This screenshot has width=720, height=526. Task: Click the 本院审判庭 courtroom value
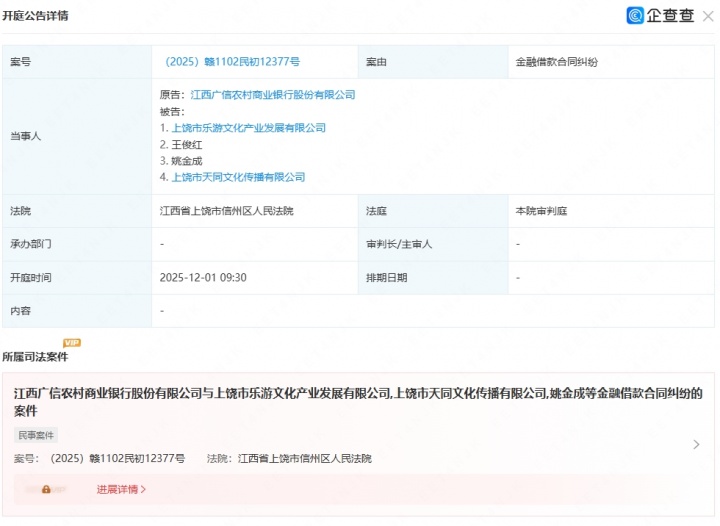pyautogui.click(x=541, y=211)
